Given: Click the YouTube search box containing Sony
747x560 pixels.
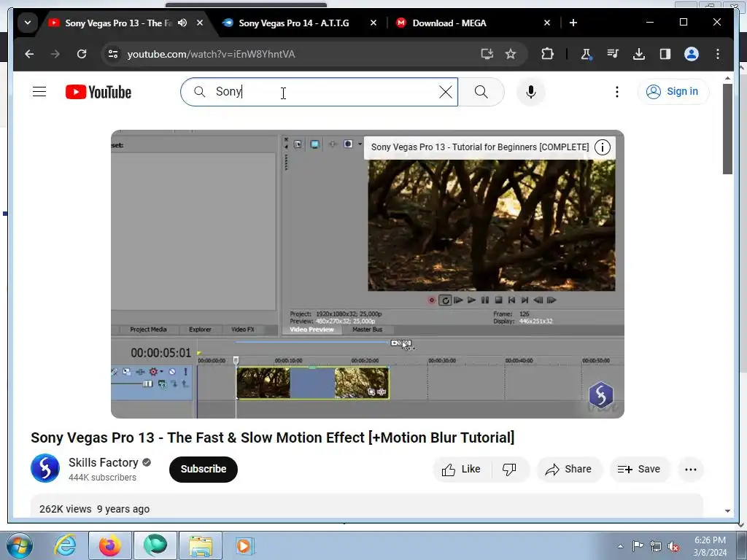Looking at the screenshot, I should coord(320,92).
